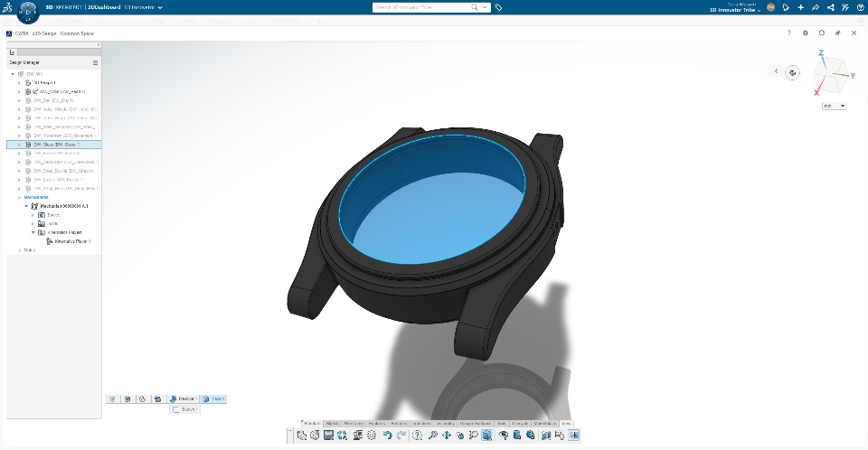Toggle the highlighted last icon in bottom toolbar
868x450 pixels.
pyautogui.click(x=573, y=436)
